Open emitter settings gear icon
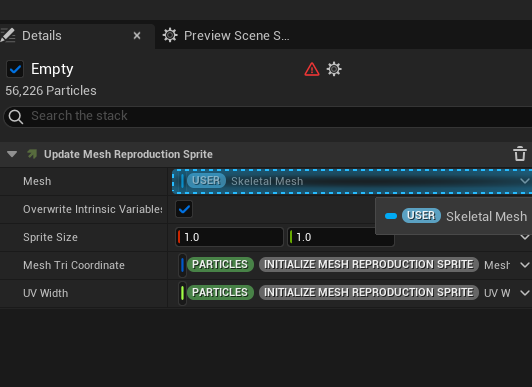The width and height of the screenshot is (532, 387). click(334, 69)
